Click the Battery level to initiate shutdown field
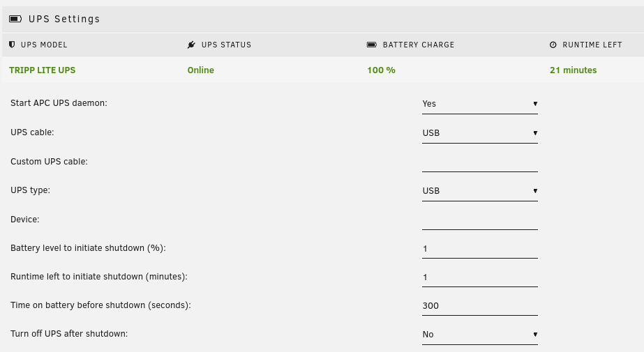The height and width of the screenshot is (352, 644). (x=480, y=249)
